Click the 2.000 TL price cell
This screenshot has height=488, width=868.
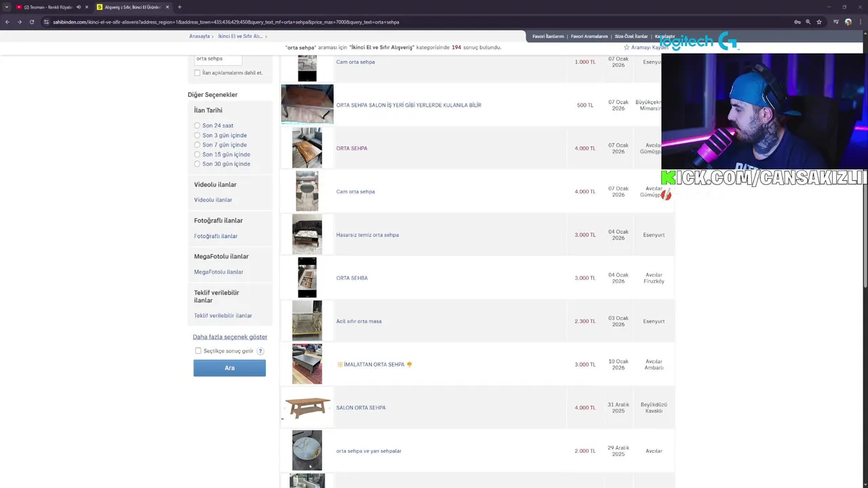click(585, 451)
